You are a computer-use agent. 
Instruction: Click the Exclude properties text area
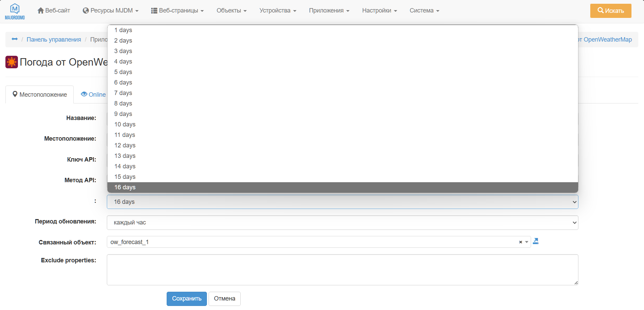click(342, 270)
